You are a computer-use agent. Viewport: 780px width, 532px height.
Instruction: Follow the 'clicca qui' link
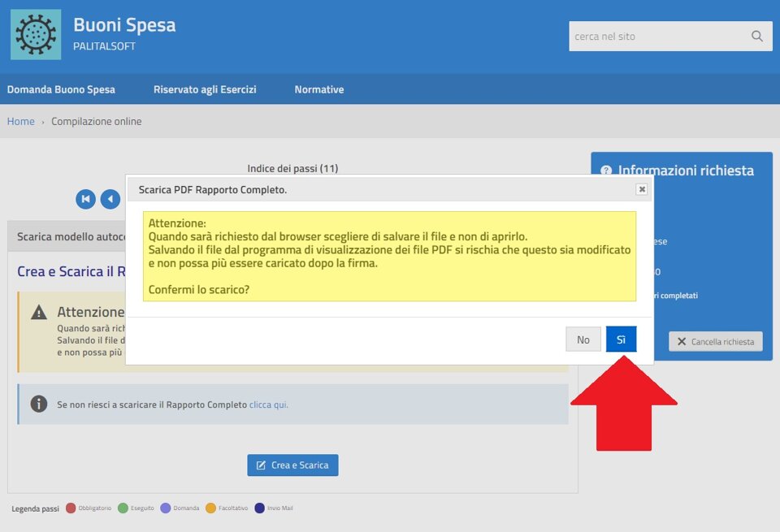(268, 404)
